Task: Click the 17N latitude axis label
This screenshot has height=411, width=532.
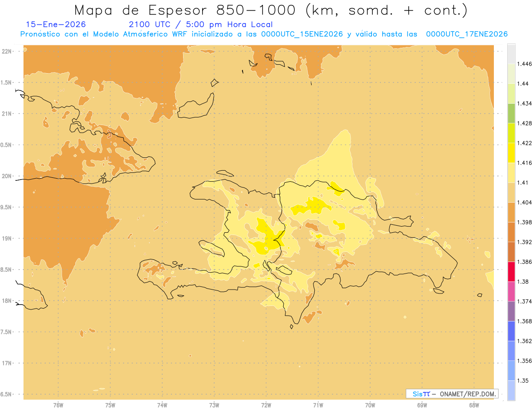Action: [x=6, y=363]
